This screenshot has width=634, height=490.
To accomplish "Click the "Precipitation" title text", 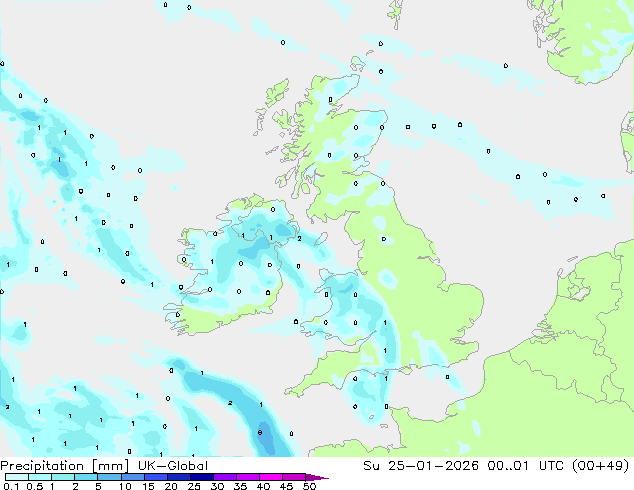I will [x=42, y=466].
